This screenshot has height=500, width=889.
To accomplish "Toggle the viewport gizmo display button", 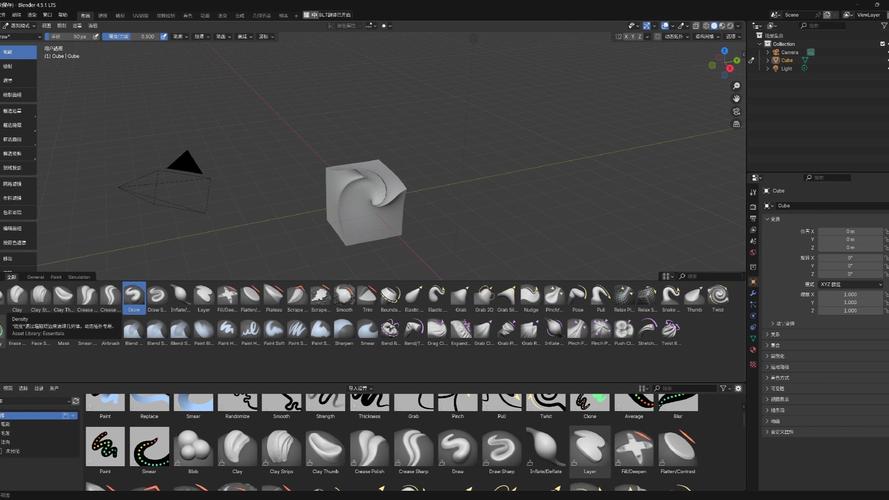I will coord(646,26).
